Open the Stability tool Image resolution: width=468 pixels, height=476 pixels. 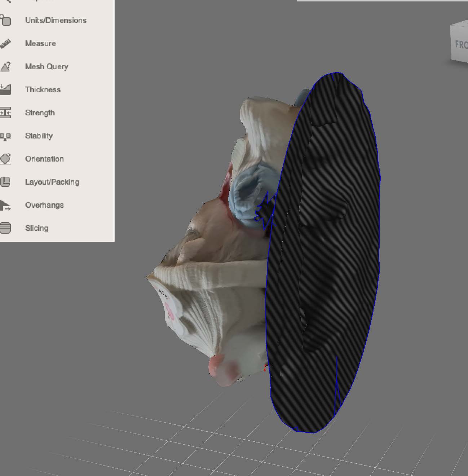pyautogui.click(x=39, y=136)
